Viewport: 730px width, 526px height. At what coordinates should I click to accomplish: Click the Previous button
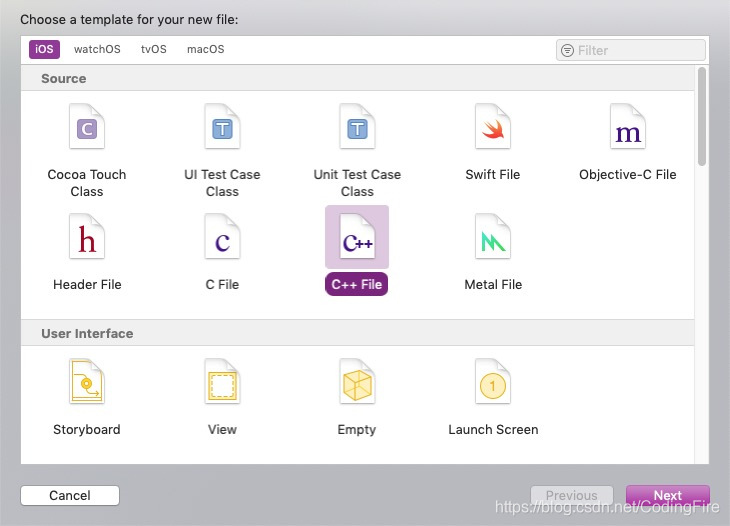coord(572,495)
